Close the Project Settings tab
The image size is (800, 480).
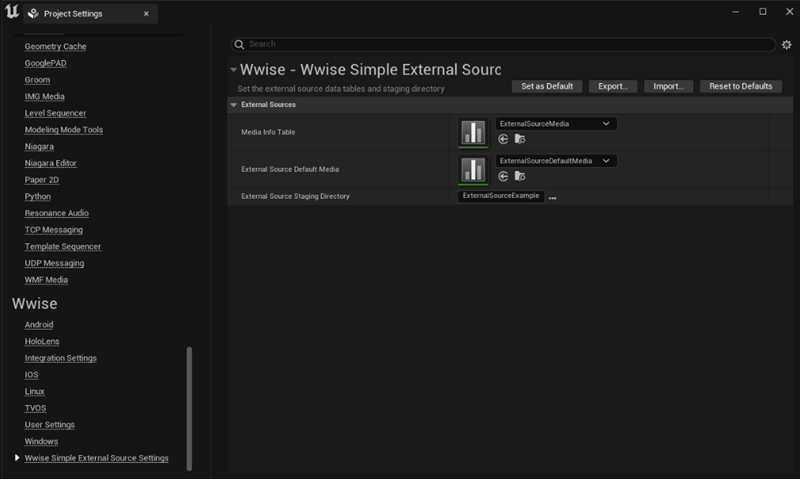[x=147, y=15]
